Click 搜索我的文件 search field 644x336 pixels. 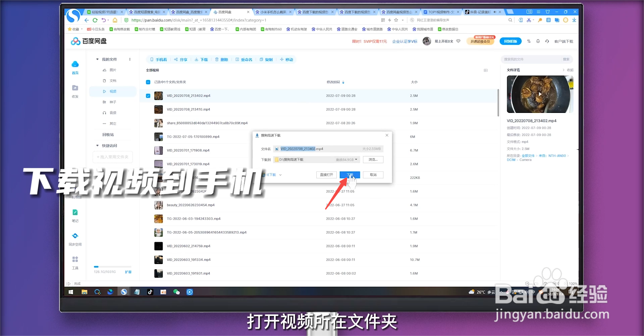pyautogui.click(x=532, y=59)
